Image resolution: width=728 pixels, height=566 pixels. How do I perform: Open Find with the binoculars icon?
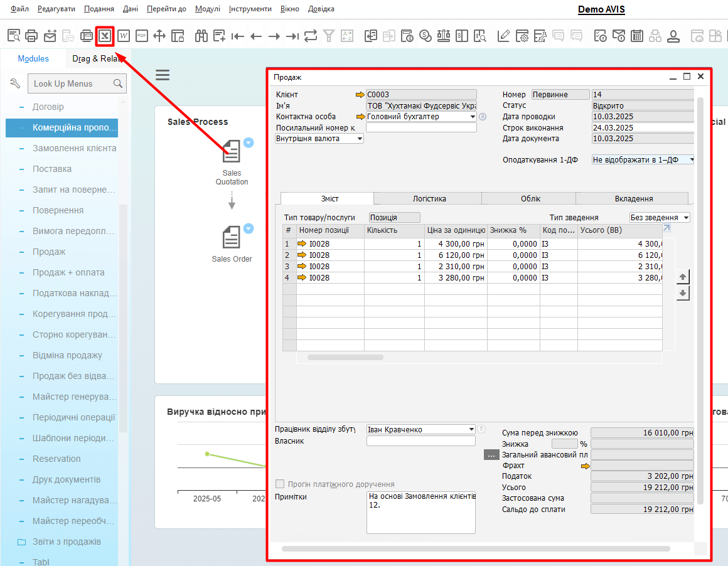tap(201, 36)
